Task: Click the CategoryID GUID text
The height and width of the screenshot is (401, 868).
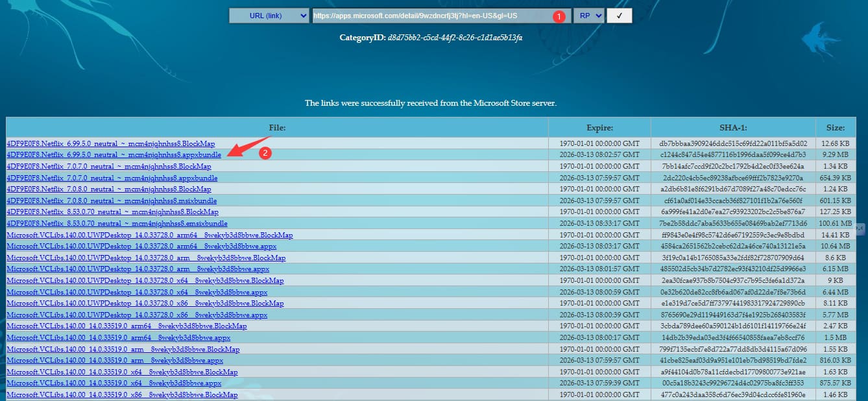Action: pos(455,38)
